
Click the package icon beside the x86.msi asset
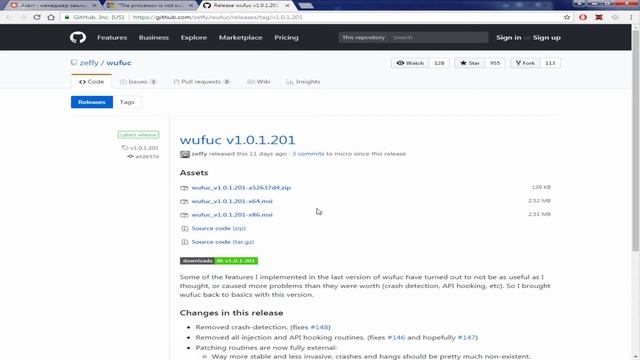pos(184,215)
